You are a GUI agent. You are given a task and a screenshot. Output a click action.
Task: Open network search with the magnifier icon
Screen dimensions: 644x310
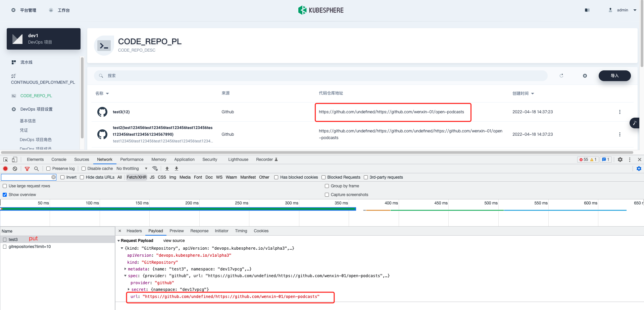coord(36,169)
